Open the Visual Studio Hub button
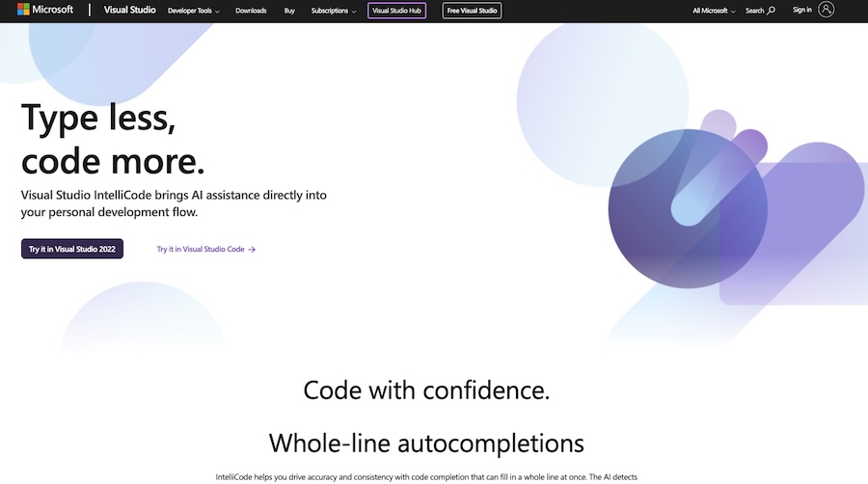Viewport: 868px width, 484px height. (397, 11)
